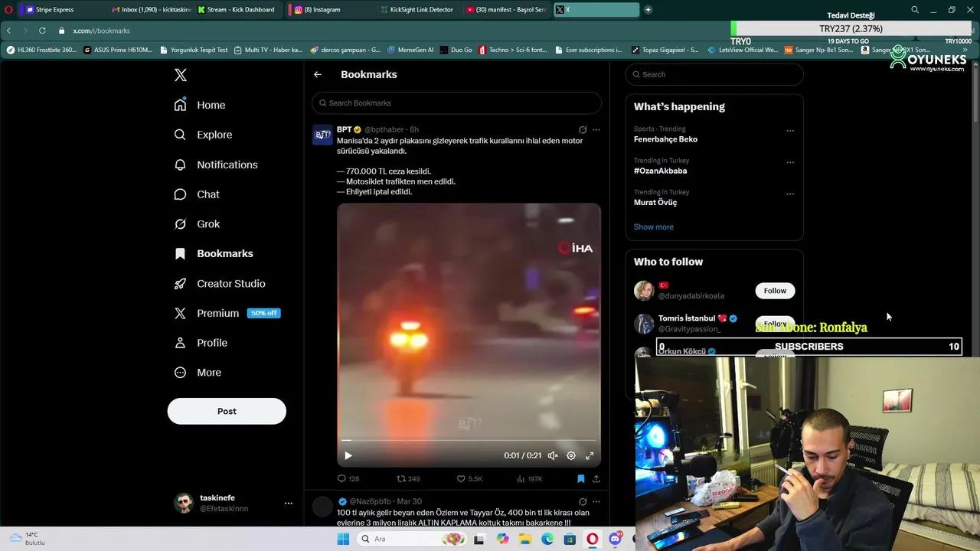Image resolution: width=980 pixels, height=551 pixels.
Task: Open options for Murat Övüç trend
Action: click(790, 194)
